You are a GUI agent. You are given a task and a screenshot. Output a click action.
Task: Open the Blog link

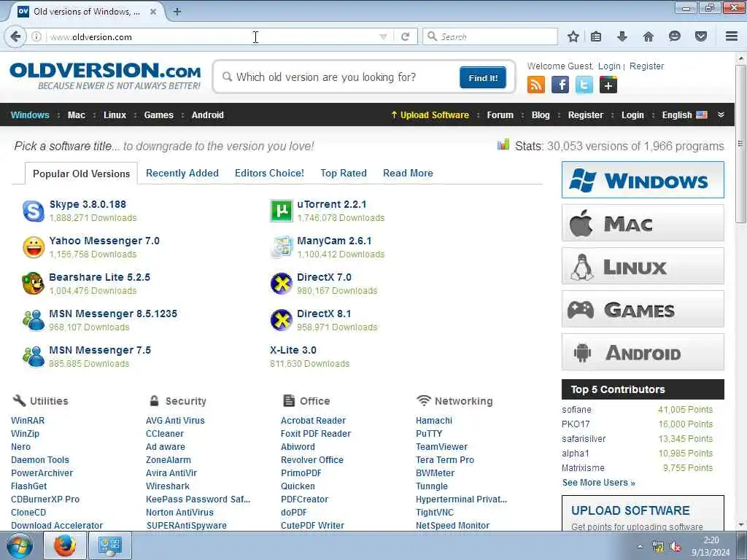click(x=541, y=114)
